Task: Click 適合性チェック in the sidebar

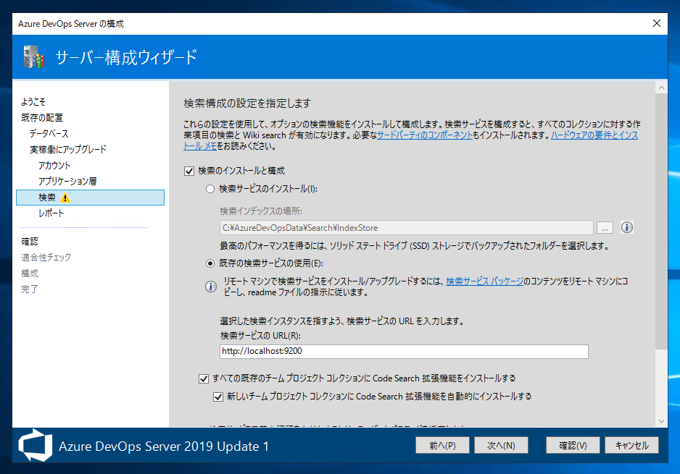Action: pyautogui.click(x=46, y=257)
